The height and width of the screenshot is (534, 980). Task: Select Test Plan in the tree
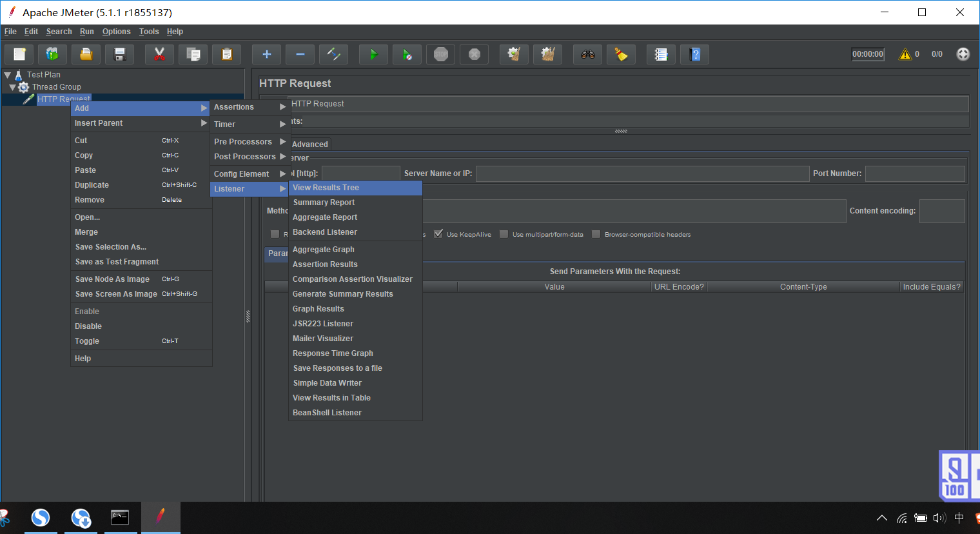tap(43, 75)
